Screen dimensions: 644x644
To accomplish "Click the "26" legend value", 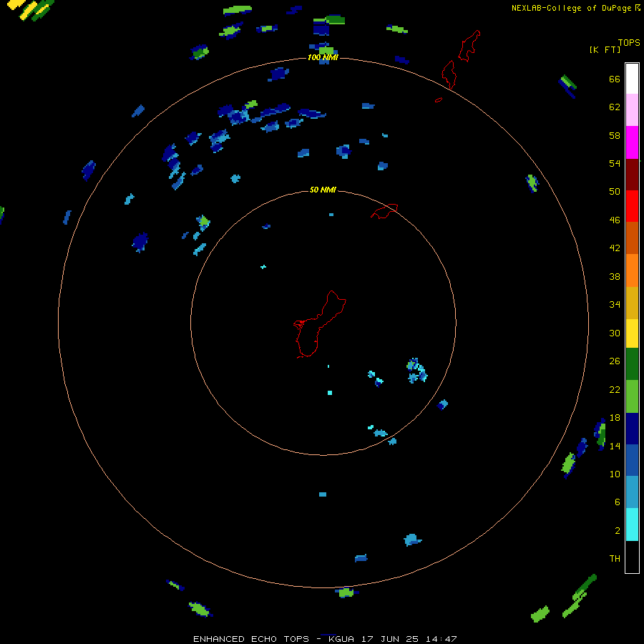I will [615, 361].
